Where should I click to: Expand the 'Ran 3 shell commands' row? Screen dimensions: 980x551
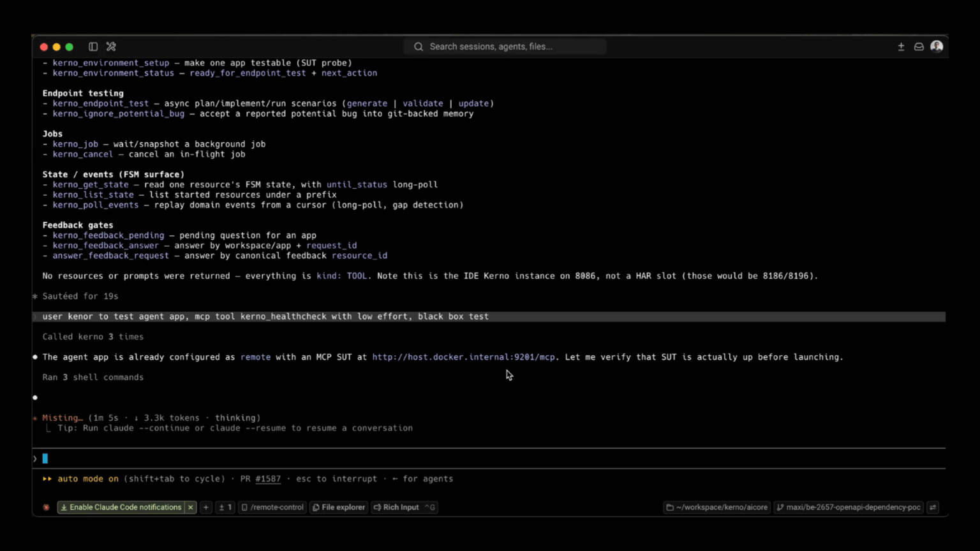point(93,378)
